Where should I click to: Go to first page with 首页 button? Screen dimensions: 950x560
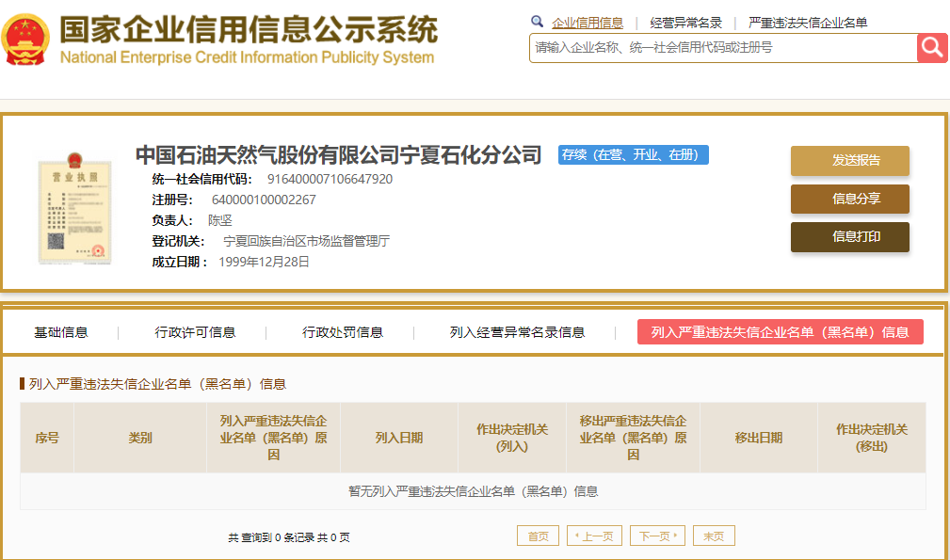tap(538, 536)
